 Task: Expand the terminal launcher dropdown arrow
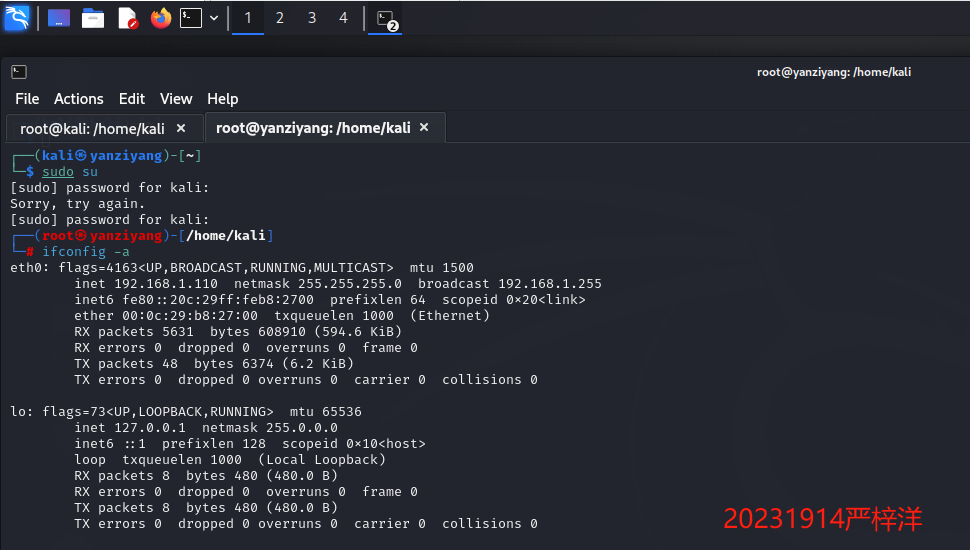click(214, 18)
